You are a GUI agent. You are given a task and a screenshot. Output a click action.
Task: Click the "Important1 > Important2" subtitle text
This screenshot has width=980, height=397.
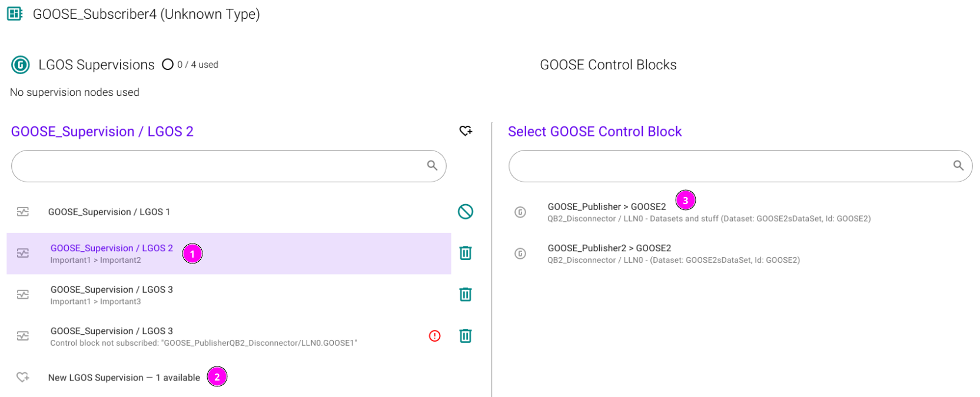96,260
